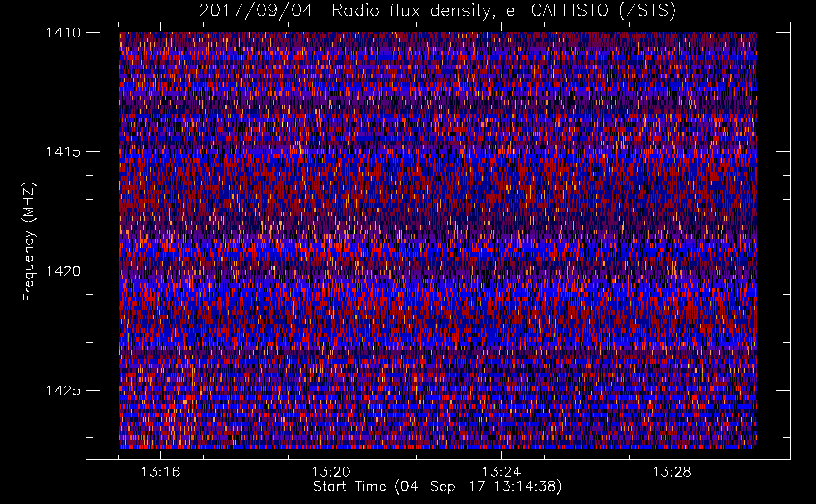Image resolution: width=816 pixels, height=504 pixels.
Task: Click the '13:28' time axis label
Action: tap(672, 472)
